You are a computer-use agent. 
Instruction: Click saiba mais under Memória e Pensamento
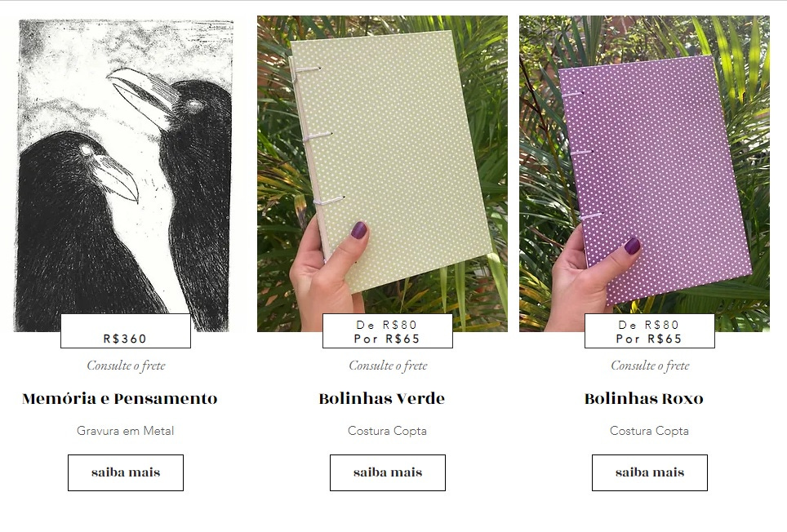tap(126, 472)
